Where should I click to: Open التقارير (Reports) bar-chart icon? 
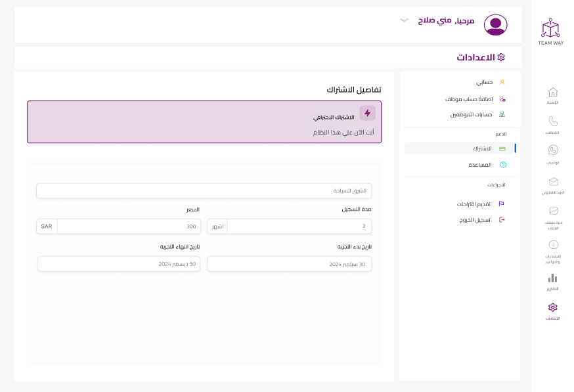(x=552, y=277)
